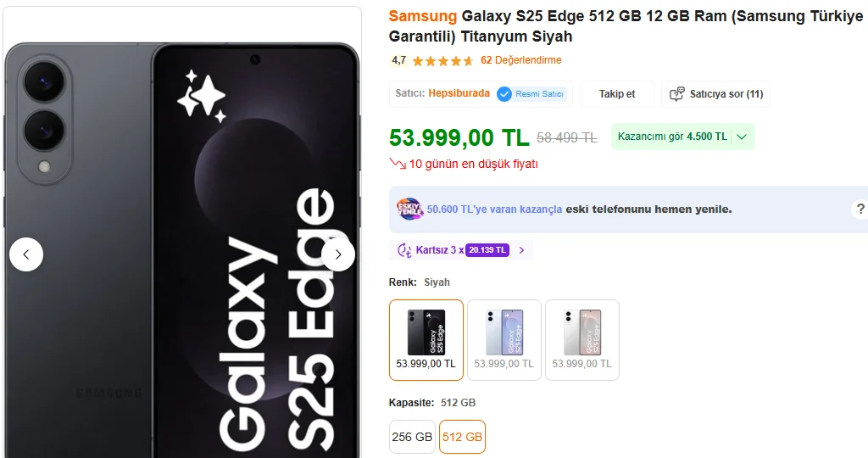Go to the previous product image arrow
The width and height of the screenshot is (868, 458).
pyautogui.click(x=26, y=254)
